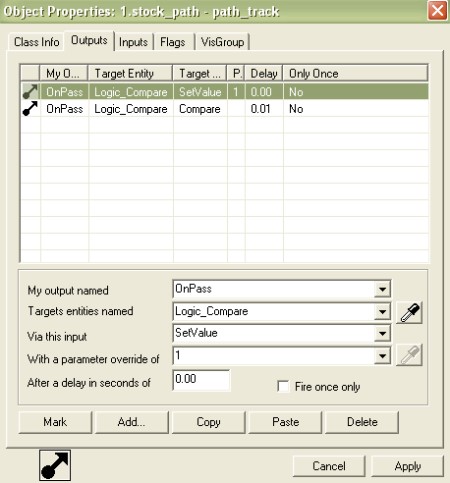The height and width of the screenshot is (483, 450).
Task: Select the VisGroup tab
Action: click(x=223, y=42)
